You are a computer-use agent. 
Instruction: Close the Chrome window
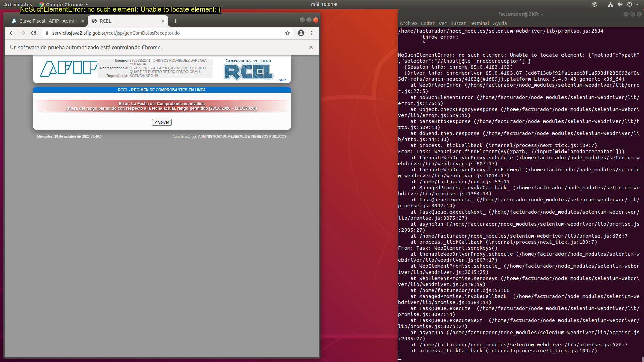coord(316,20)
